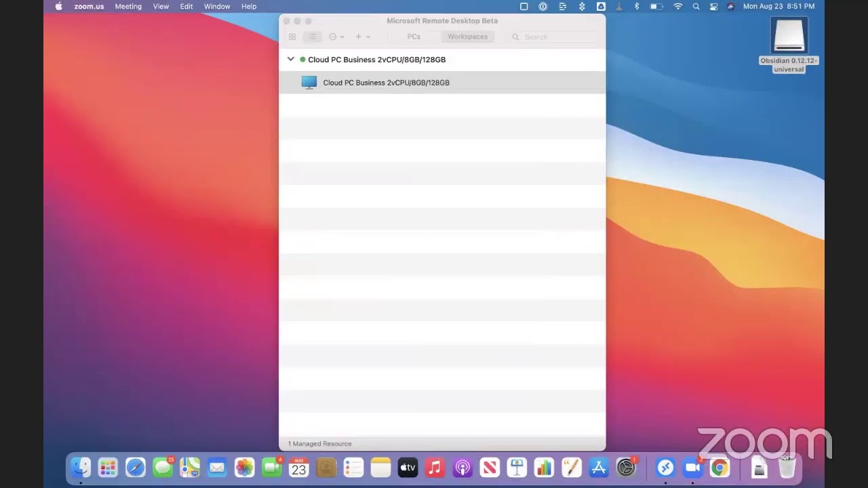Open Apple TV from the Dock
The width and height of the screenshot is (868, 488).
click(x=408, y=468)
